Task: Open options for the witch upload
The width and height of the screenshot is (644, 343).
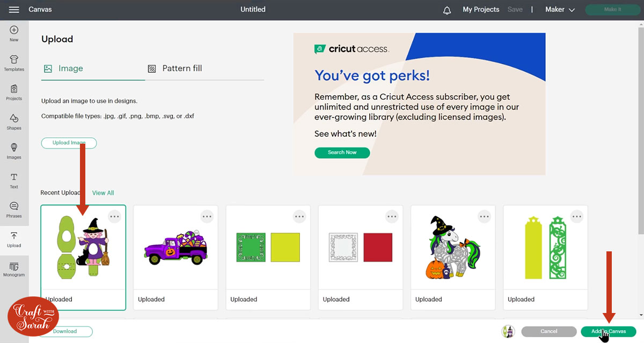Action: [114, 217]
